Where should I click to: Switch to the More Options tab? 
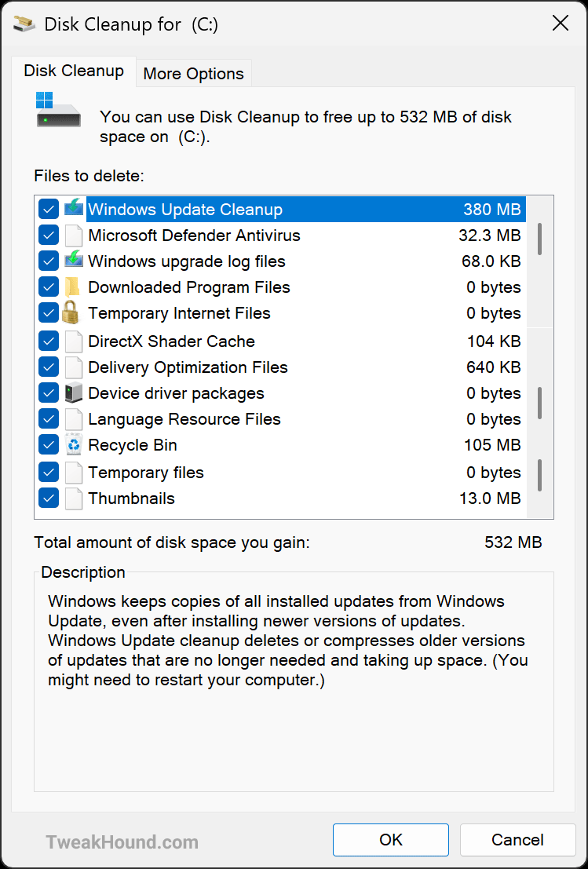[x=193, y=74]
